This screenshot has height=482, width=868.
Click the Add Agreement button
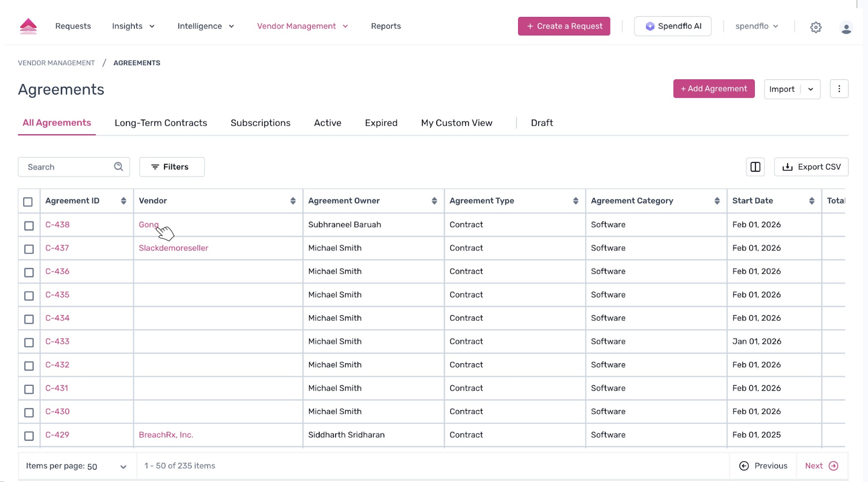[714, 89]
